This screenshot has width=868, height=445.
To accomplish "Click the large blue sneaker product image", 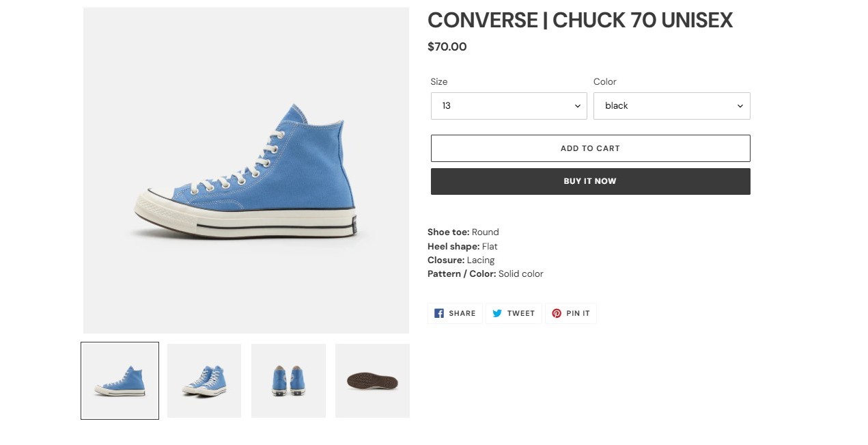I will [x=246, y=171].
